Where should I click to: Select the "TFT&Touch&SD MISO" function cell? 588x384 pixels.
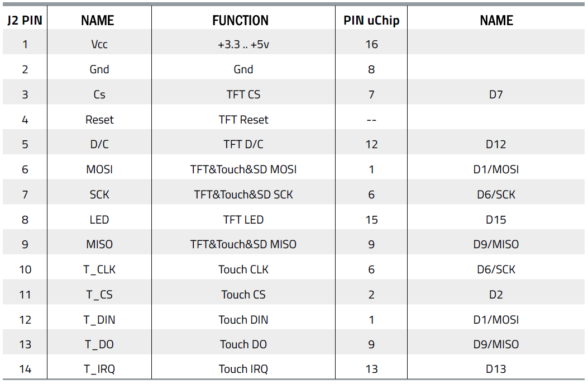click(x=243, y=244)
